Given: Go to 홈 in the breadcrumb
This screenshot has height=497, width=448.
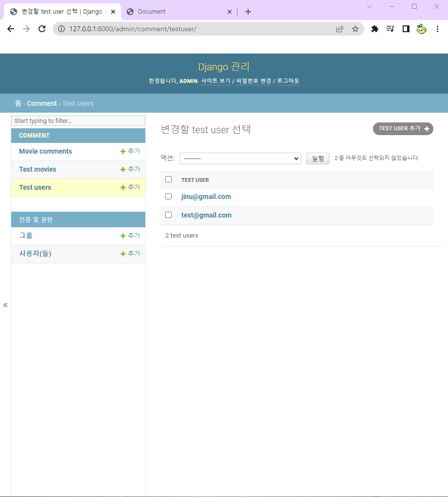Looking at the screenshot, I should (18, 103).
